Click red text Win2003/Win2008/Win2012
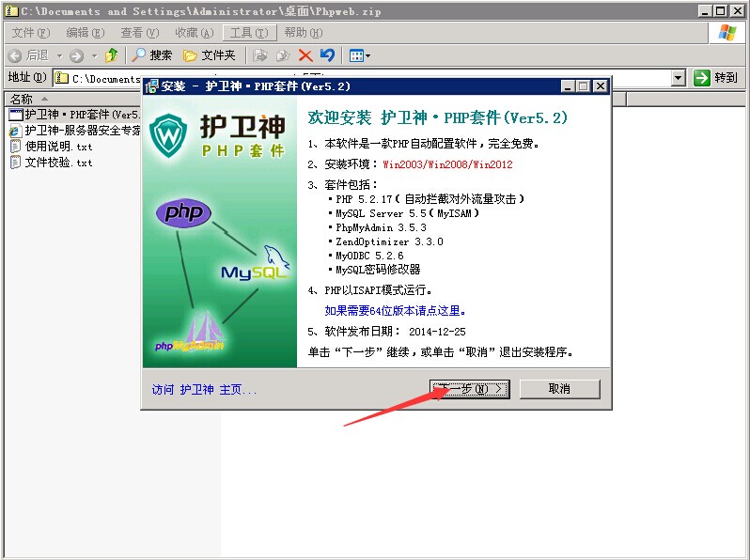Screen dimensions: 750x560 [x=447, y=164]
